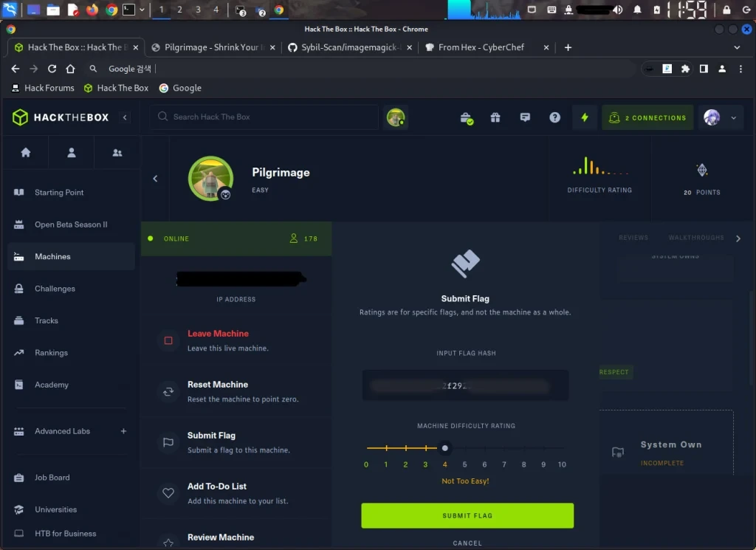
Task: Click the 2 CONNECTIONS button
Action: pyautogui.click(x=647, y=117)
